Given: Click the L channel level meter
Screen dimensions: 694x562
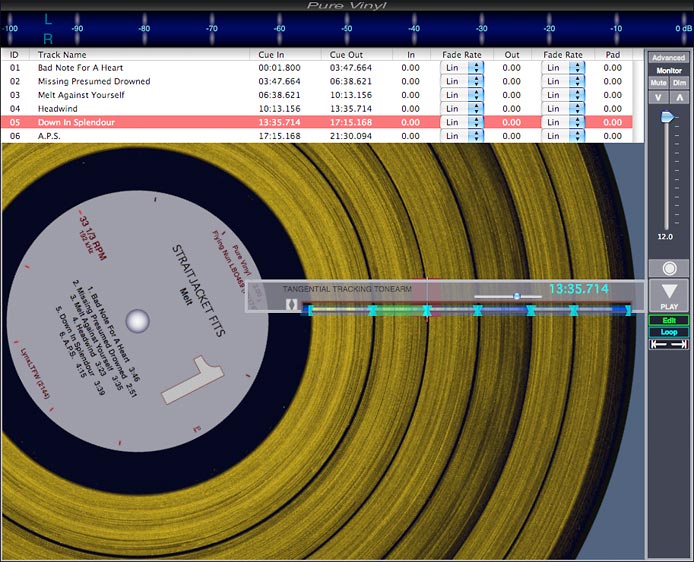Looking at the screenshot, I should (347, 19).
